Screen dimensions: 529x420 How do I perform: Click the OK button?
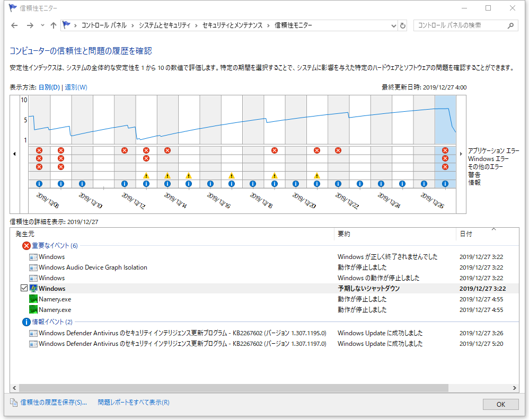click(500, 404)
